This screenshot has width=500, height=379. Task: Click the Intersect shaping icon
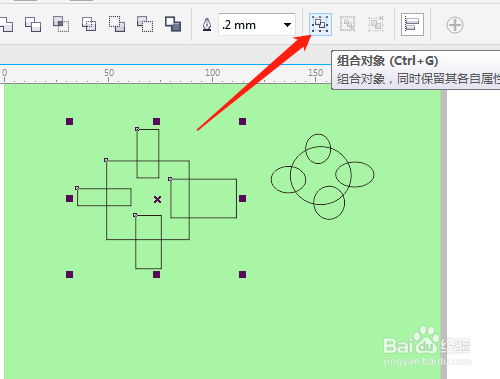click(61, 24)
